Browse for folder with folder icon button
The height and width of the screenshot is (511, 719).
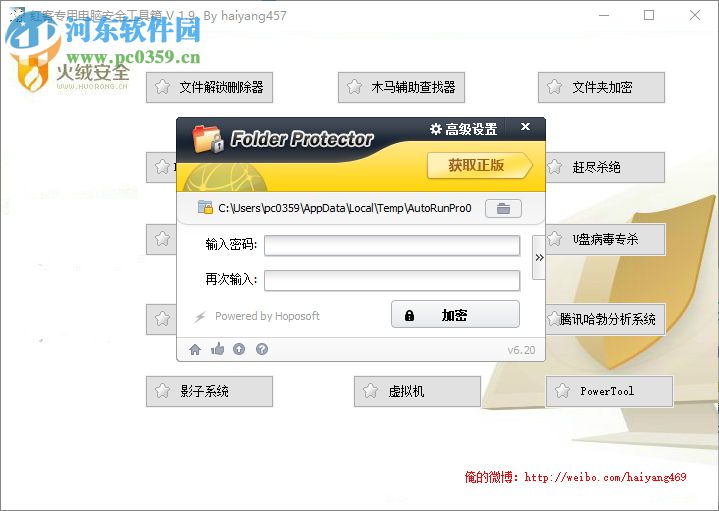click(503, 208)
